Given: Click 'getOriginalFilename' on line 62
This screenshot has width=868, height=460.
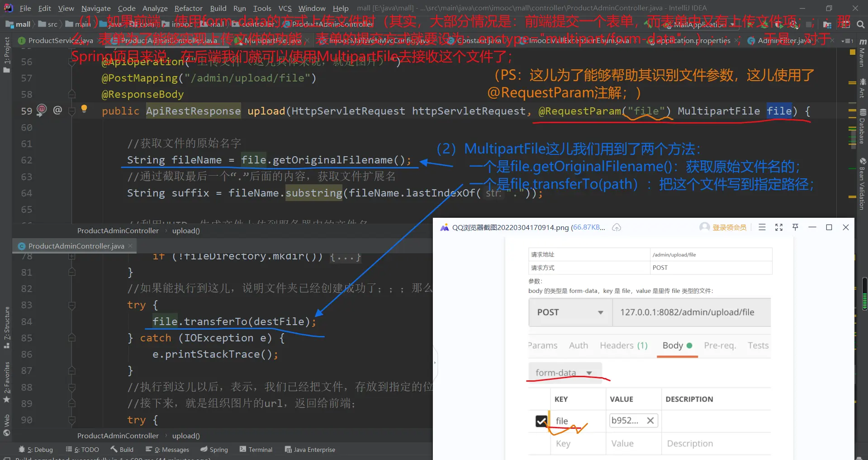Looking at the screenshot, I should [x=332, y=160].
